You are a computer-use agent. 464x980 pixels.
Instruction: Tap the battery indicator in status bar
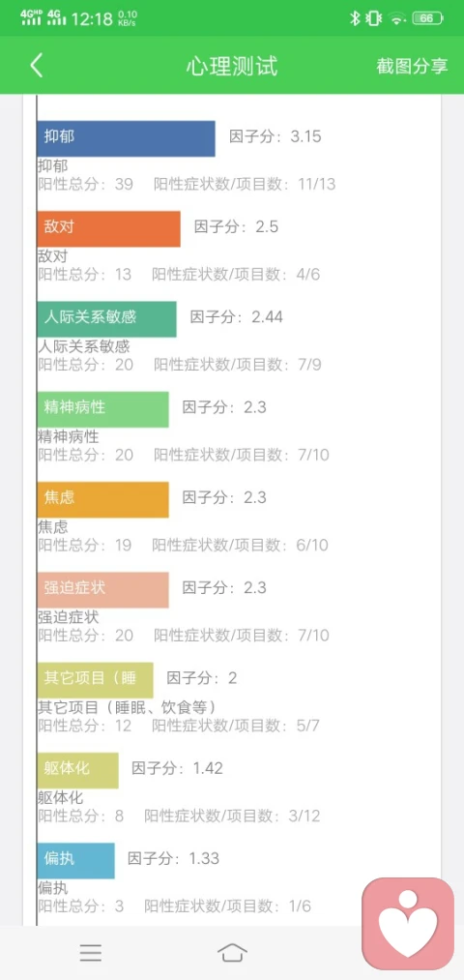point(427,18)
